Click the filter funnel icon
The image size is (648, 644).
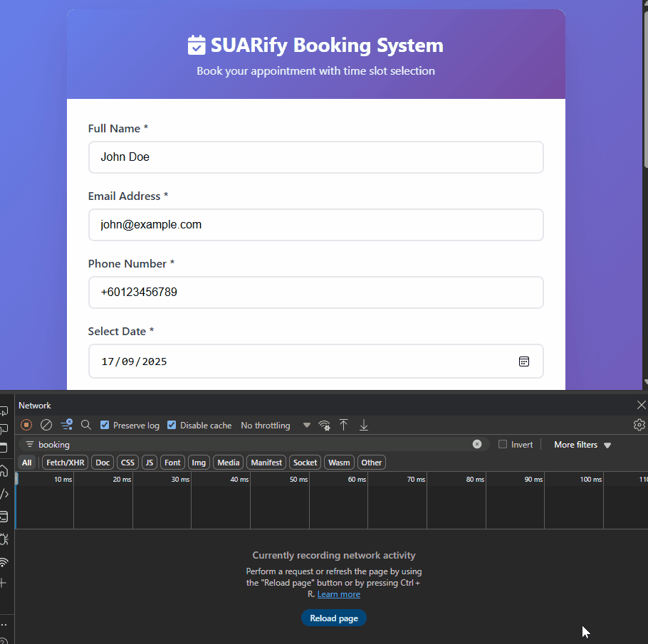coord(30,445)
